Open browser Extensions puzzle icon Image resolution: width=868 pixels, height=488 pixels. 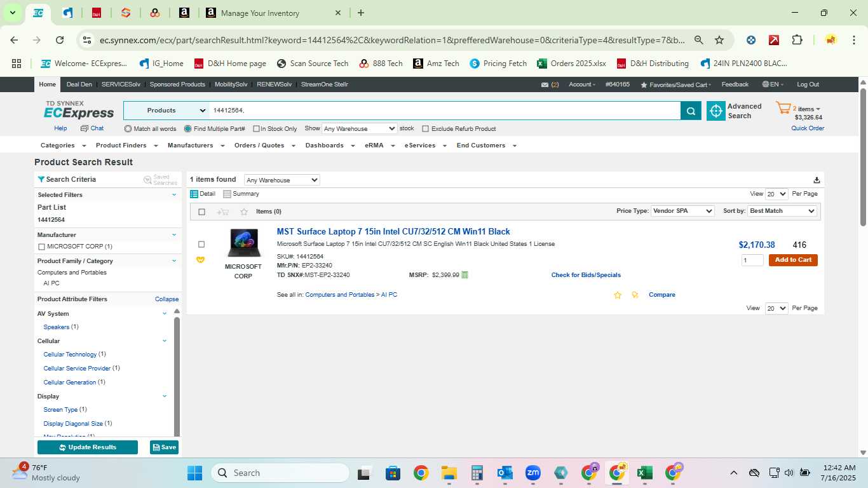pyautogui.click(x=797, y=40)
